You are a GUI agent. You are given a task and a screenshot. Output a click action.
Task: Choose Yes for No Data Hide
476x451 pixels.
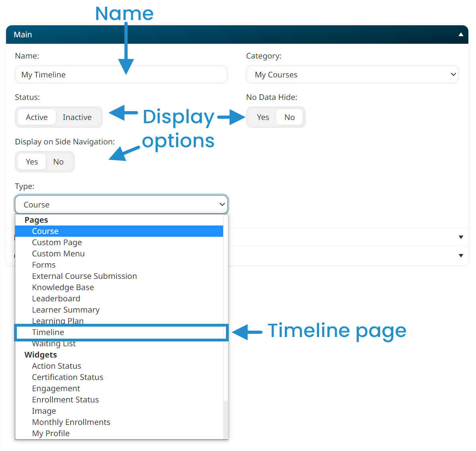click(x=263, y=117)
